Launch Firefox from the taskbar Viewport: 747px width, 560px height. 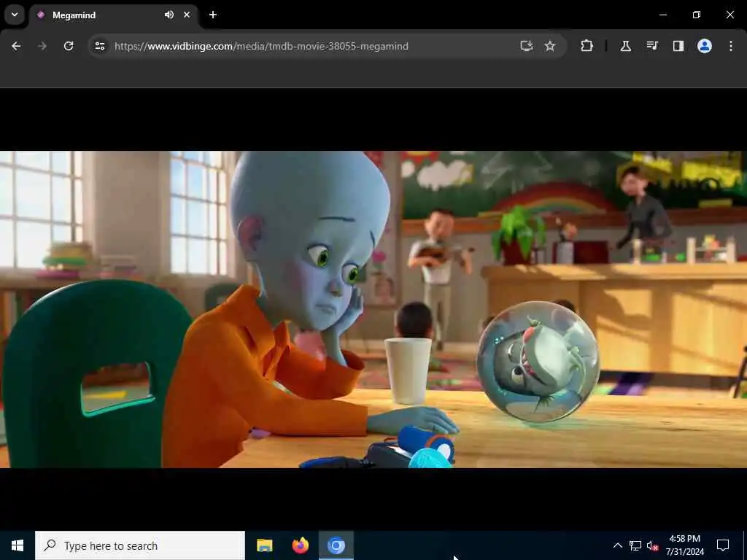pyautogui.click(x=300, y=545)
